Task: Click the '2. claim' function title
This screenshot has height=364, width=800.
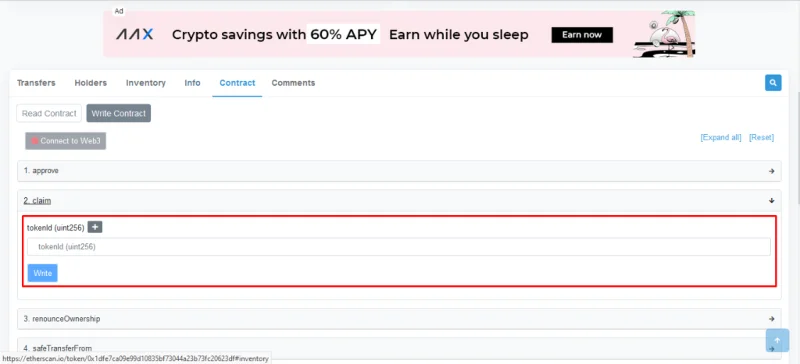Action: point(37,201)
